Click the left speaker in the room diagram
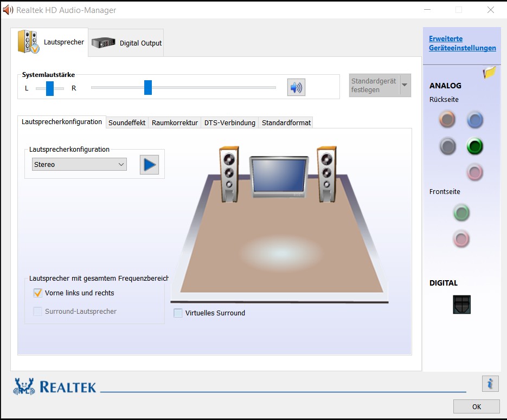Viewport: 507px width, 420px height. [x=229, y=175]
